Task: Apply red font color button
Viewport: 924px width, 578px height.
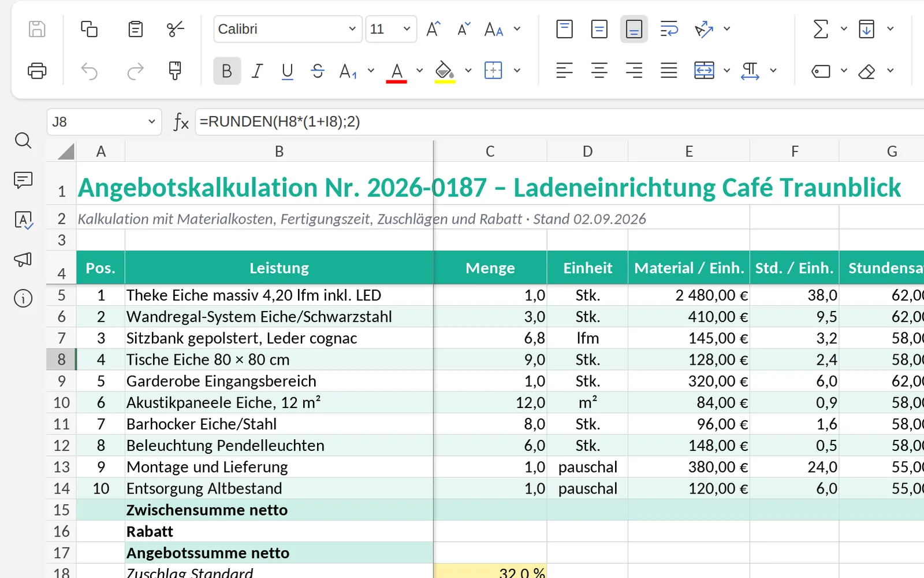Action: click(396, 72)
